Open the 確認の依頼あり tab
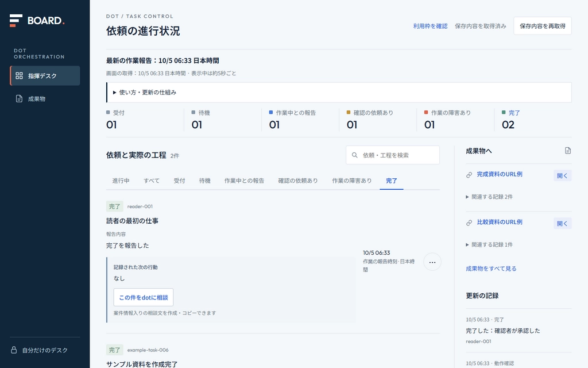 (298, 181)
